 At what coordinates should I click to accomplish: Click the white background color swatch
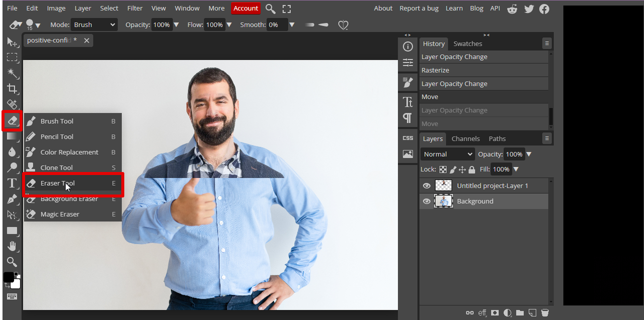coord(16,284)
